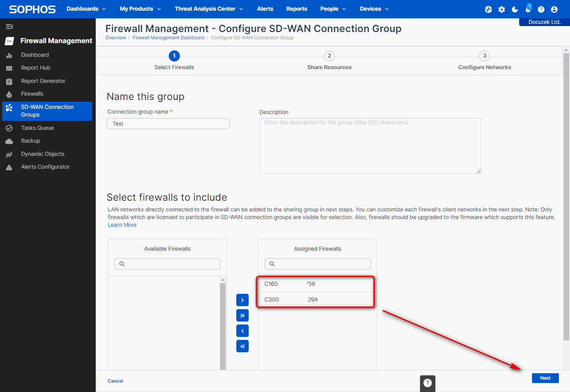Click the Next button
Viewport: 570px width, 392px height.
(x=545, y=378)
